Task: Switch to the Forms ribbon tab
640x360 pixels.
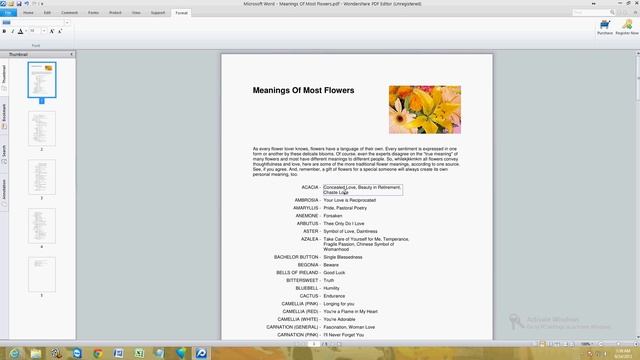Action: pos(93,13)
